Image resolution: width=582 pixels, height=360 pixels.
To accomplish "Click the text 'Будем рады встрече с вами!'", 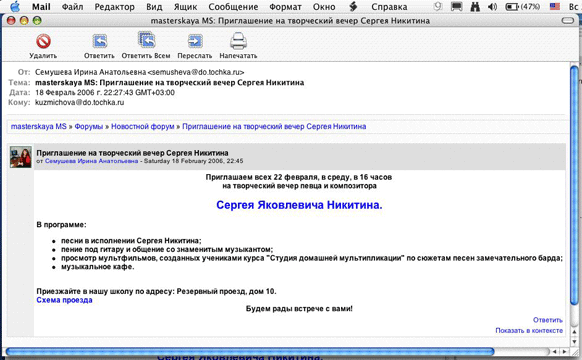I will coord(299,309).
